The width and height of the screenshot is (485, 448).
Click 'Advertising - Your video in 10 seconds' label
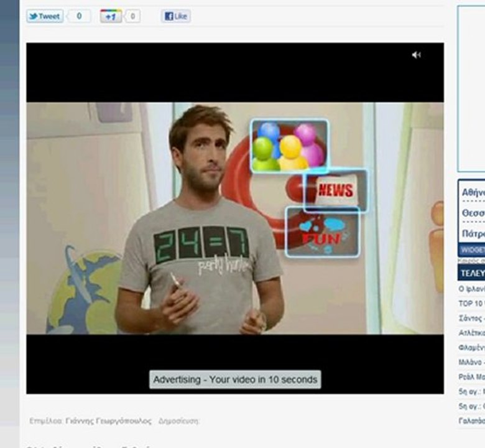click(x=235, y=380)
